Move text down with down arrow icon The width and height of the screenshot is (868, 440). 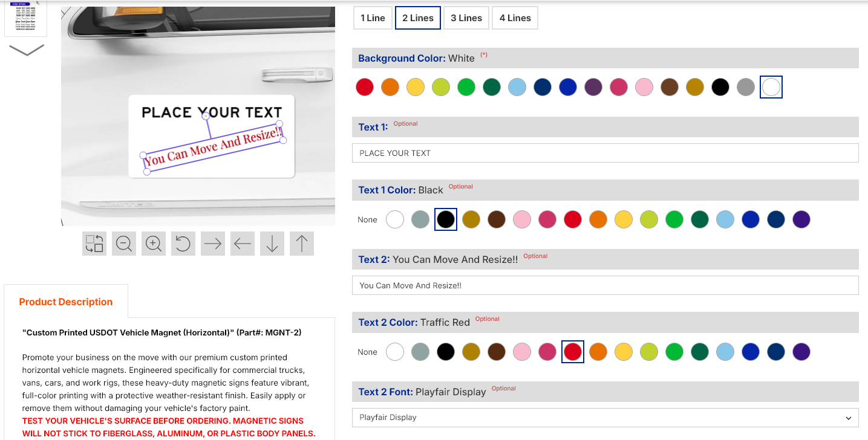(x=272, y=244)
